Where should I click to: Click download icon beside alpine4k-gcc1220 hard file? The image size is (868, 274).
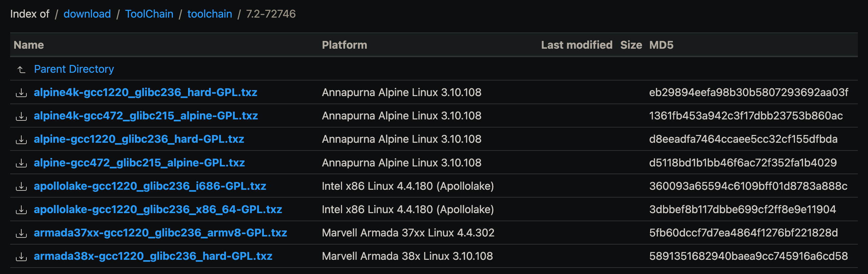(21, 93)
